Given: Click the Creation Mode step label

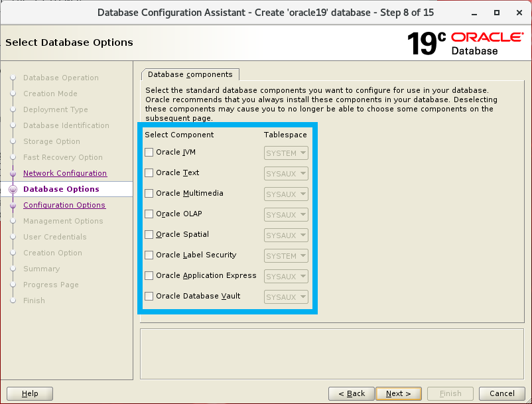Looking at the screenshot, I should click(x=50, y=94).
